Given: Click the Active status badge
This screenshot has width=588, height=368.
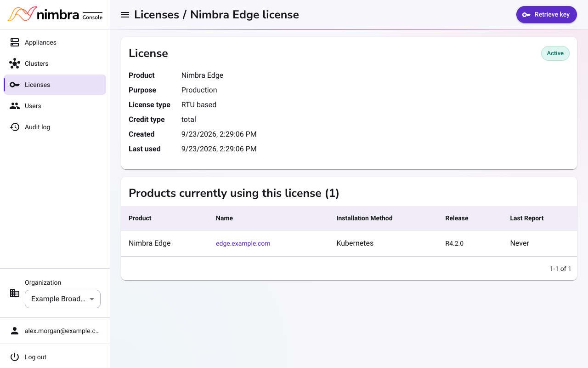Looking at the screenshot, I should pos(555,53).
